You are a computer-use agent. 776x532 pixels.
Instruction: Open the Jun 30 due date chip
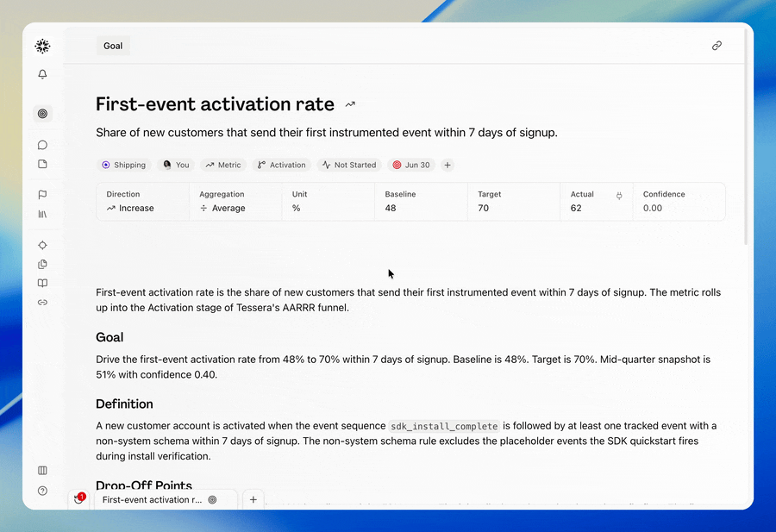coord(411,165)
